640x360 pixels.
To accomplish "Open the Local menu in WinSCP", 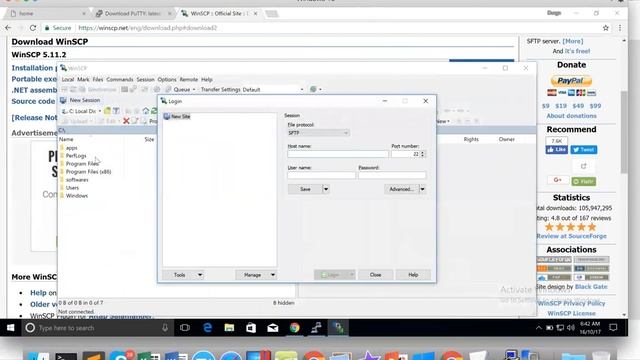I will pyautogui.click(x=68, y=80).
